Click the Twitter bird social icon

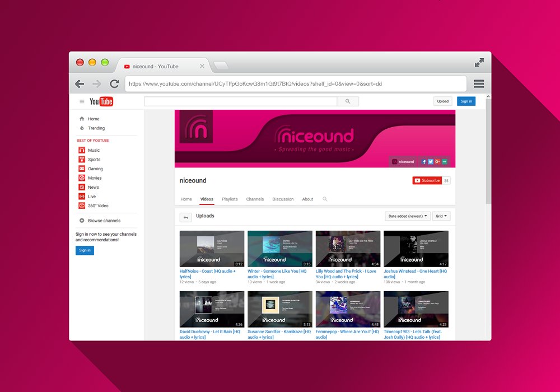click(431, 162)
